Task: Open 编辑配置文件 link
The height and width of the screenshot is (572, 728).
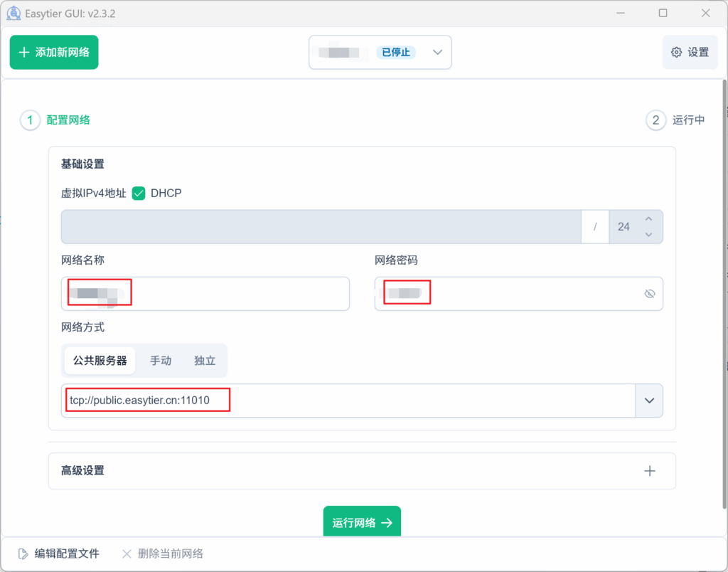Action: (59, 554)
